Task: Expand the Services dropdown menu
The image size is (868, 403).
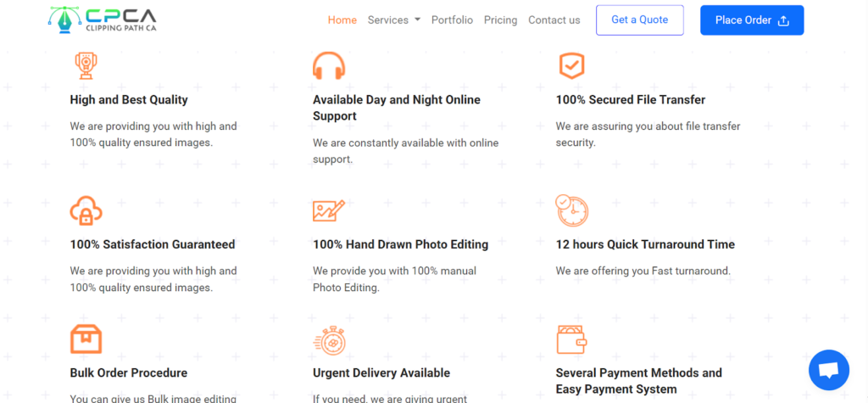Action: pyautogui.click(x=393, y=20)
